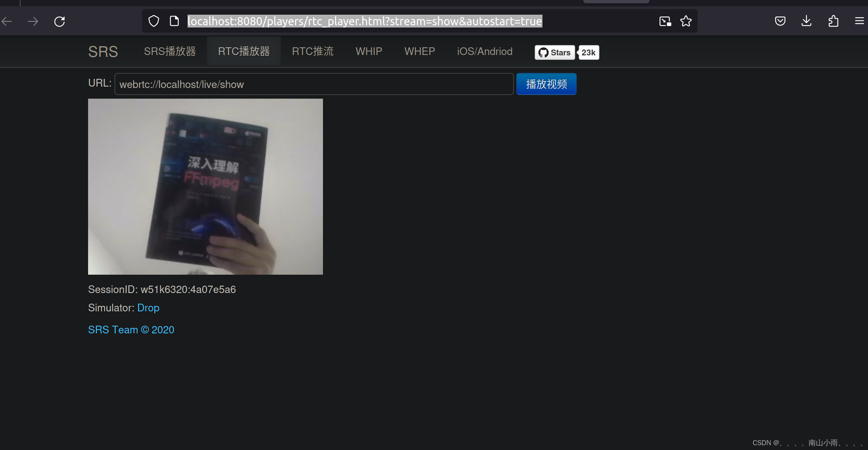
Task: Open the Firefox hamburger menu
Action: click(859, 21)
